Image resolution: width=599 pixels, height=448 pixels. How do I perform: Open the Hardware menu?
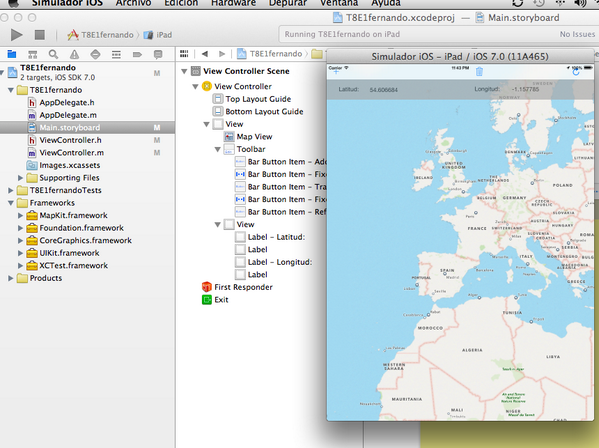[x=233, y=3]
